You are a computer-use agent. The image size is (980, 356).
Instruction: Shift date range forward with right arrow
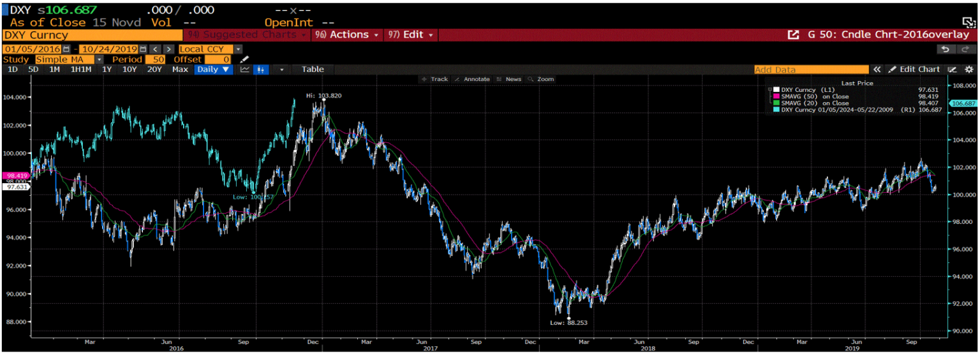tap(168, 49)
